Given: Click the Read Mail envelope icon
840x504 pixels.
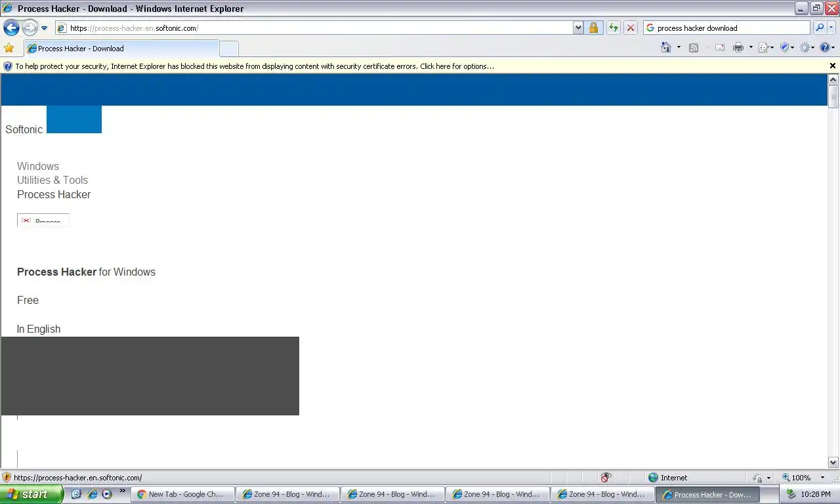Looking at the screenshot, I should [719, 47].
